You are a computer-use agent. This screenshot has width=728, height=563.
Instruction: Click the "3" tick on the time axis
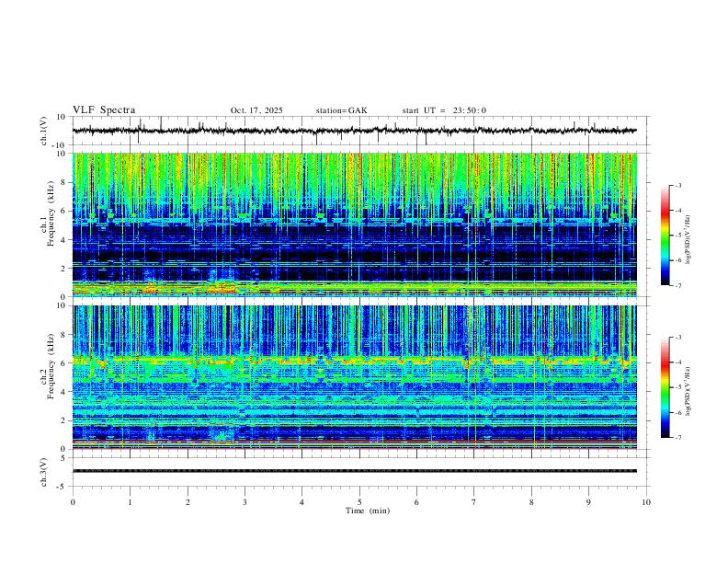click(x=245, y=502)
